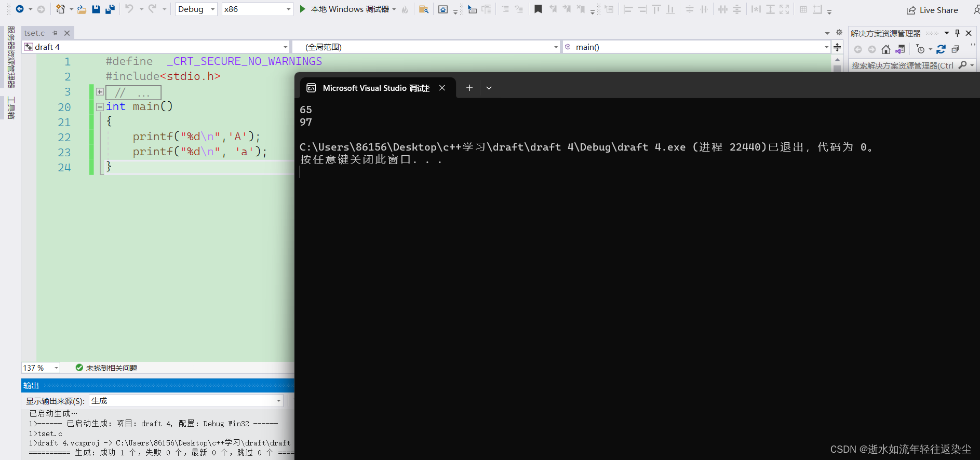Pin the tset.c tab
Viewport: 980px width, 460px height.
point(55,33)
